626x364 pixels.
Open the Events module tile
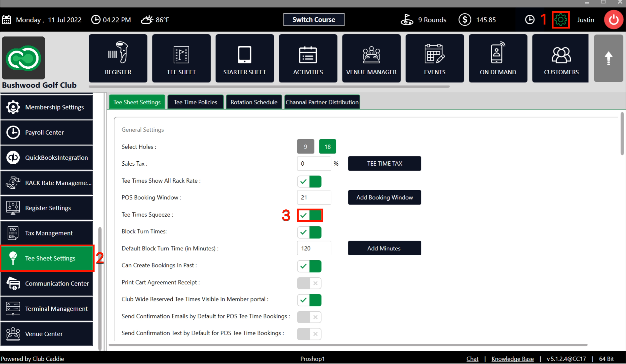point(435,59)
